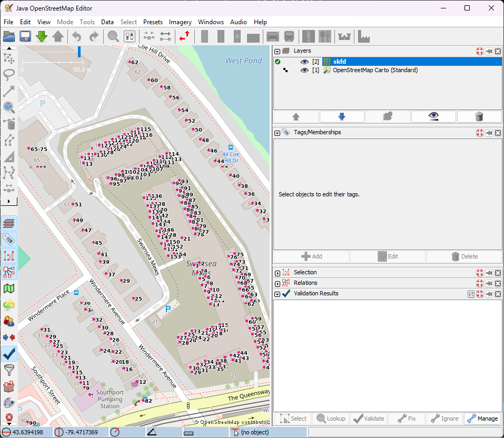Expand the Selection panel

click(278, 273)
